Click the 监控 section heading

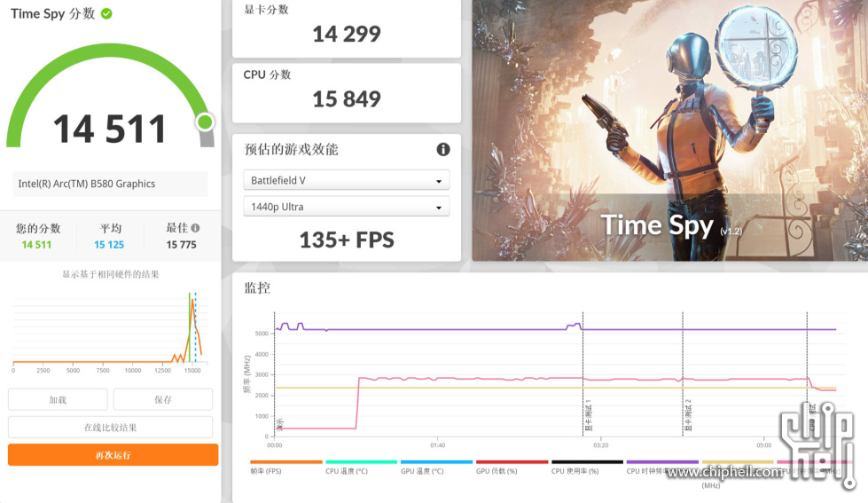[257, 287]
